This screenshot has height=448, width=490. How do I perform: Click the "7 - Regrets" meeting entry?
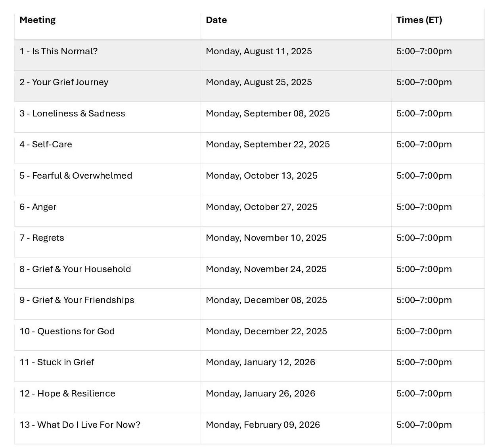[x=42, y=238]
